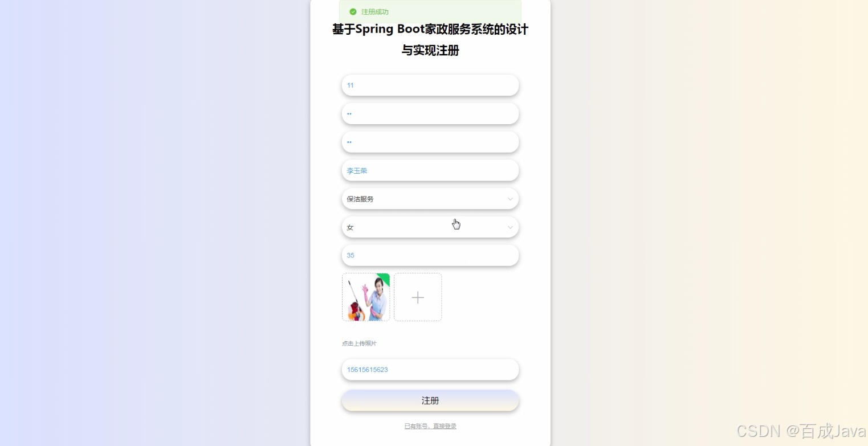
Task: Click the 点击上传照片 hint text
Action: click(x=359, y=343)
